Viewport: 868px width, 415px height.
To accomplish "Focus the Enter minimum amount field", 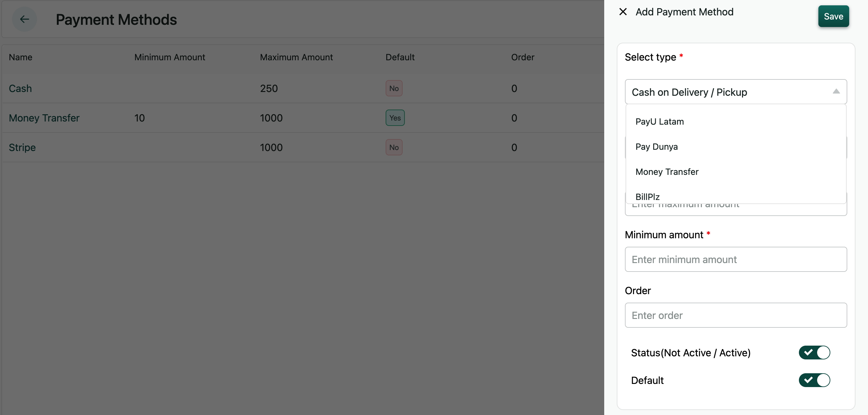I will (735, 259).
